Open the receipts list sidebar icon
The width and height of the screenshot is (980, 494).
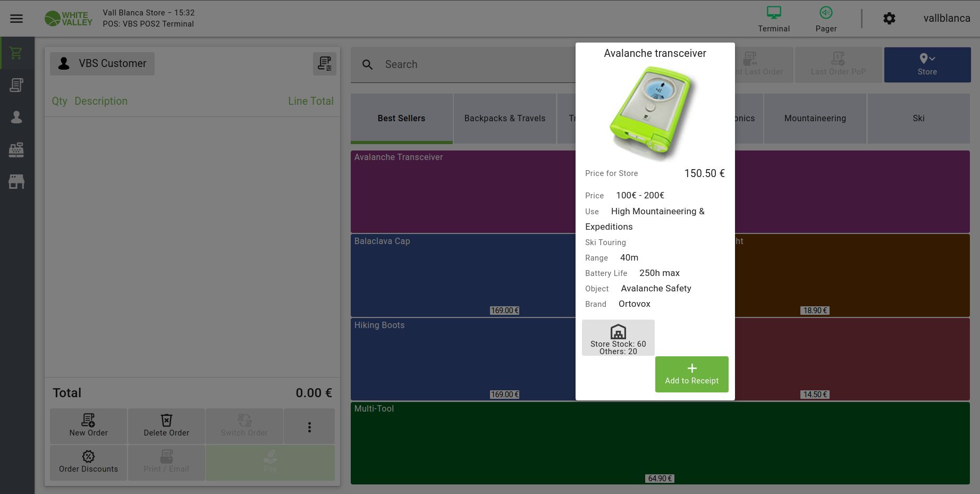coord(16,85)
